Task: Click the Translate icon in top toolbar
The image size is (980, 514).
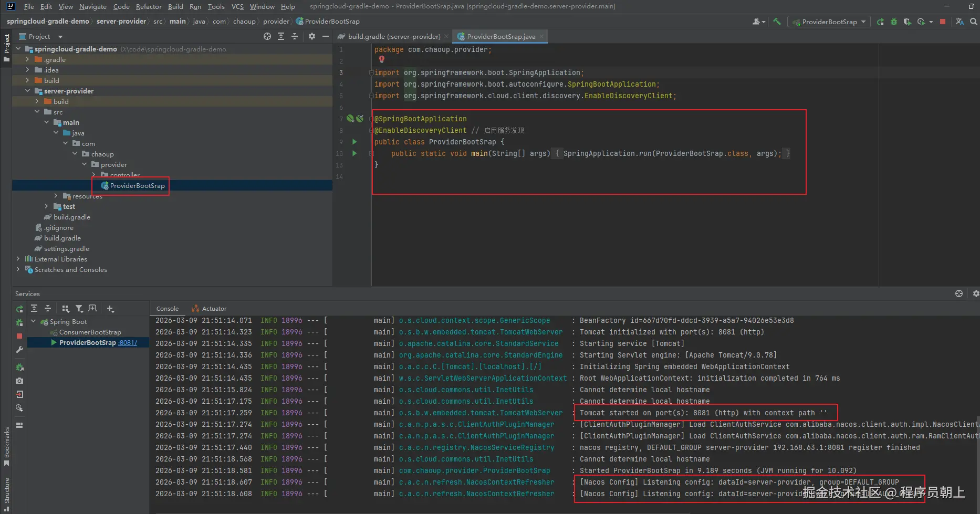Action: [960, 22]
